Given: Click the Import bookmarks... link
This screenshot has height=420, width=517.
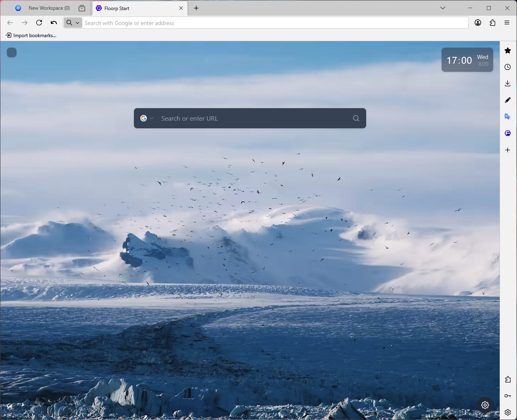Looking at the screenshot, I should [31, 36].
